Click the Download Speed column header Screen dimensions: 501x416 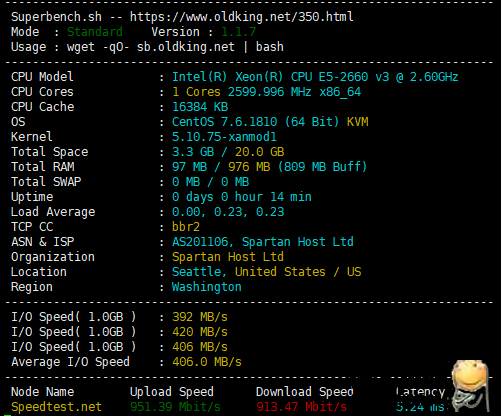[305, 392]
